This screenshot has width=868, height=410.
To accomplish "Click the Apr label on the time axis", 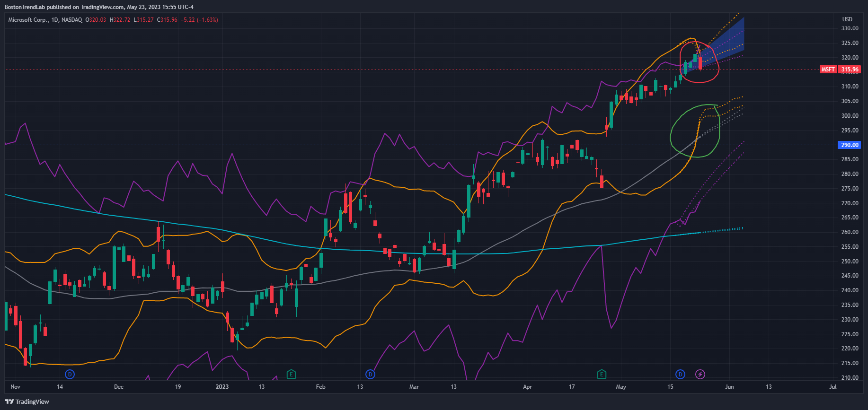I will tap(527, 387).
